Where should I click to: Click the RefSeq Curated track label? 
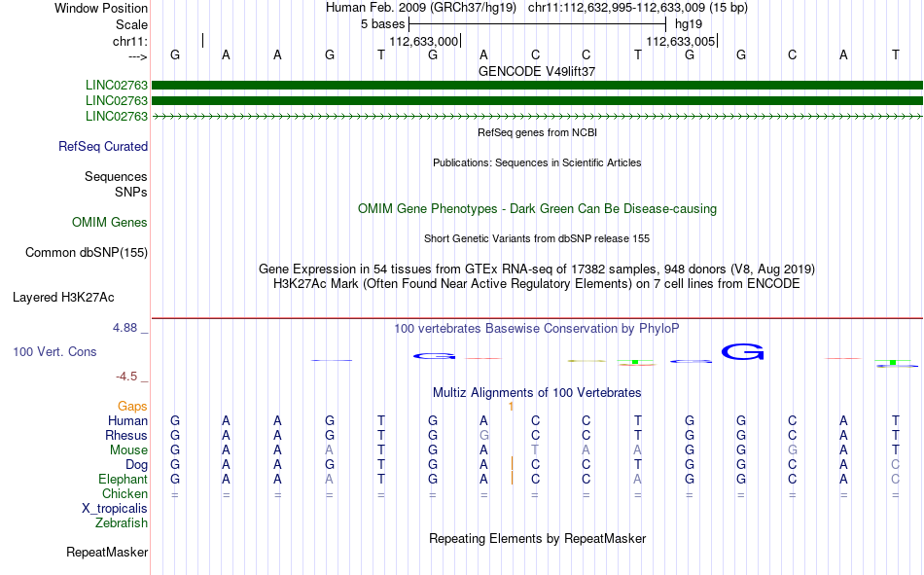point(102,146)
